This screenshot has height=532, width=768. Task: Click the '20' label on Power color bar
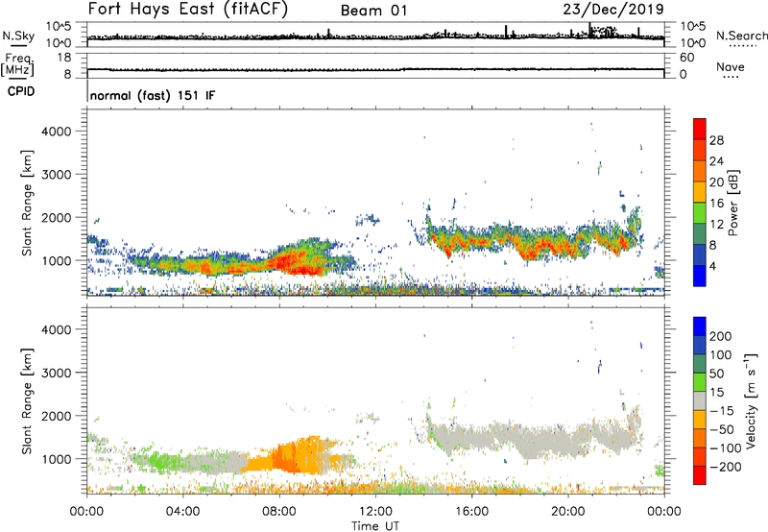click(716, 182)
